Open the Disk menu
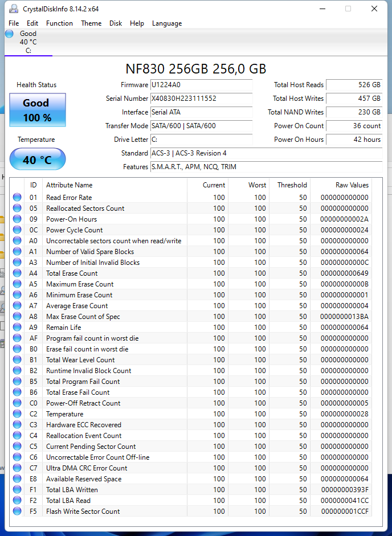The width and height of the screenshot is (392, 536). (116, 23)
